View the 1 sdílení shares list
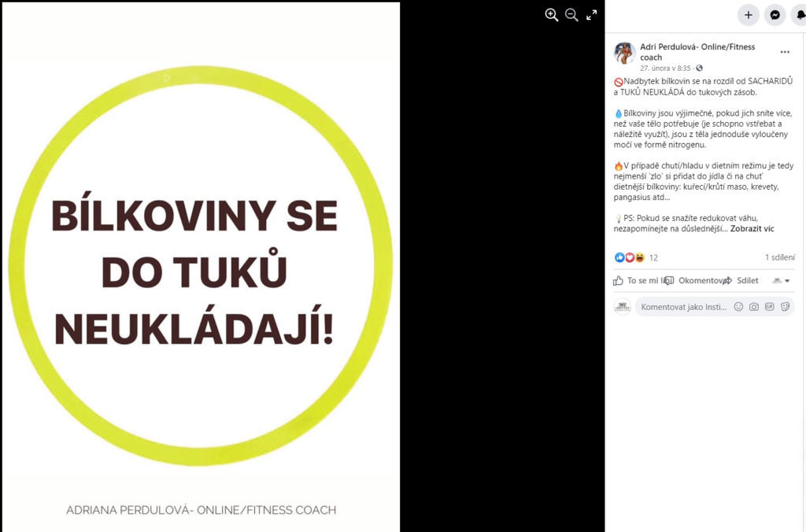The width and height of the screenshot is (806, 532). [x=779, y=257]
